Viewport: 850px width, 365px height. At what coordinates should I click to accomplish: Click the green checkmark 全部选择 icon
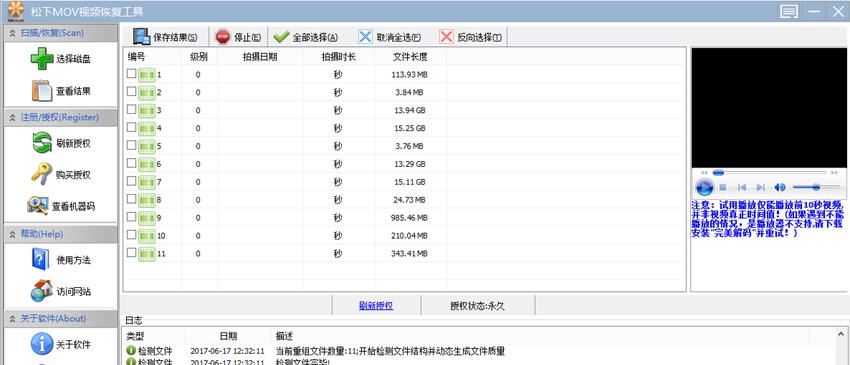[281, 37]
